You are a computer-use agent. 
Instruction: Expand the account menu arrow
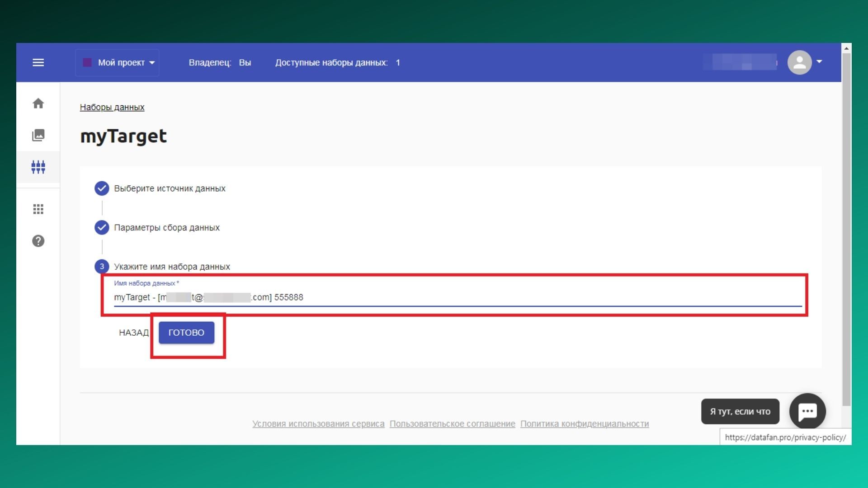click(819, 61)
